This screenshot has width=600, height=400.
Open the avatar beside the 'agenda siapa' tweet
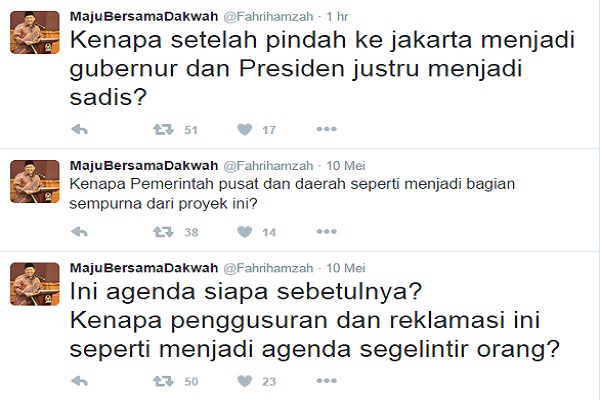(x=35, y=284)
